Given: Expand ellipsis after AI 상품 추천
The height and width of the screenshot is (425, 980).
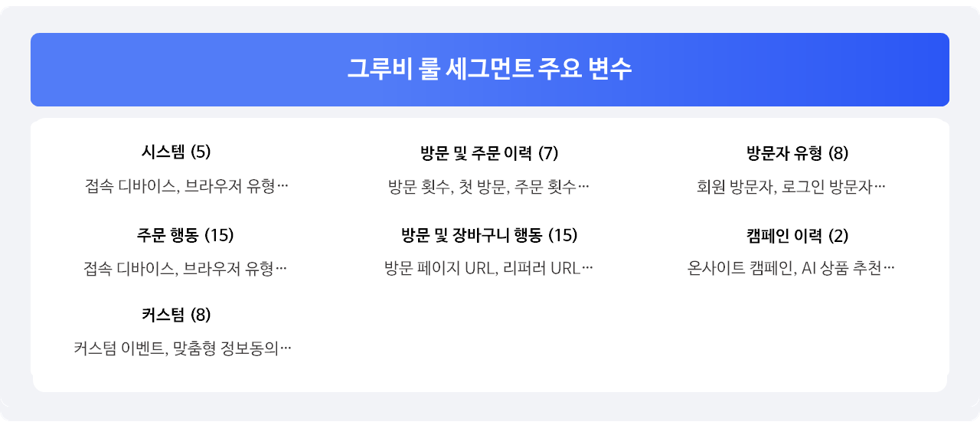Looking at the screenshot, I should 889,270.
